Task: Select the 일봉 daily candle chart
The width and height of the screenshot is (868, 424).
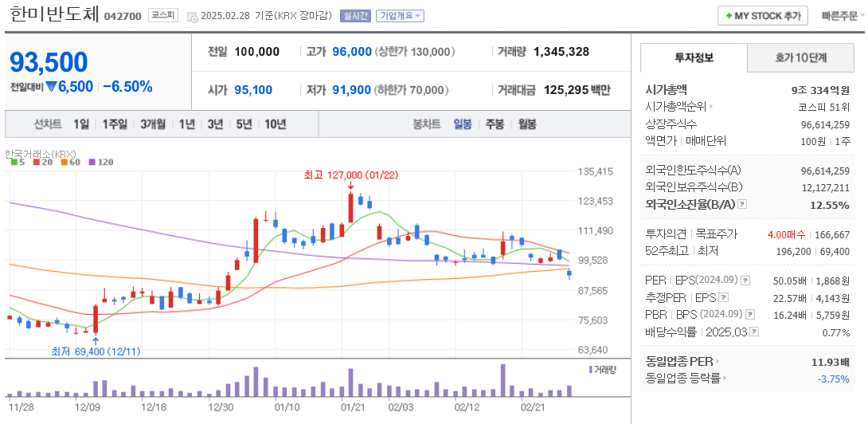Action: point(462,124)
